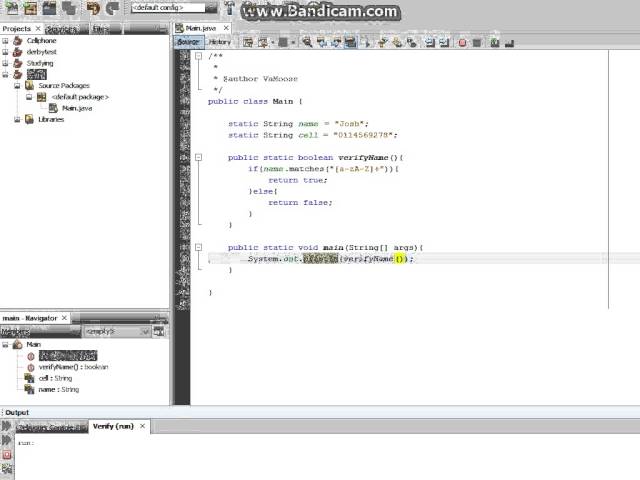Expand the Cellphone project node
Image resolution: width=640 pixels, height=480 pixels.
pos(5,41)
